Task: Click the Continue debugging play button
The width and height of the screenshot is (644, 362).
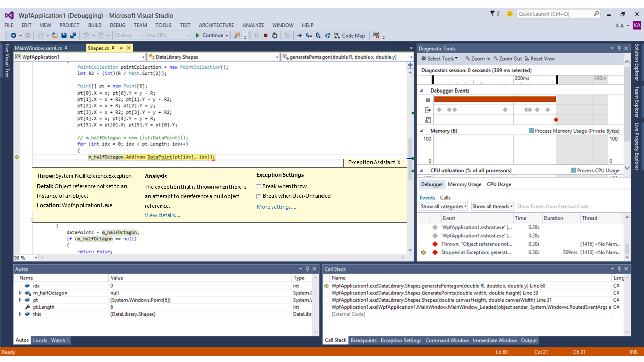Action: pos(198,35)
